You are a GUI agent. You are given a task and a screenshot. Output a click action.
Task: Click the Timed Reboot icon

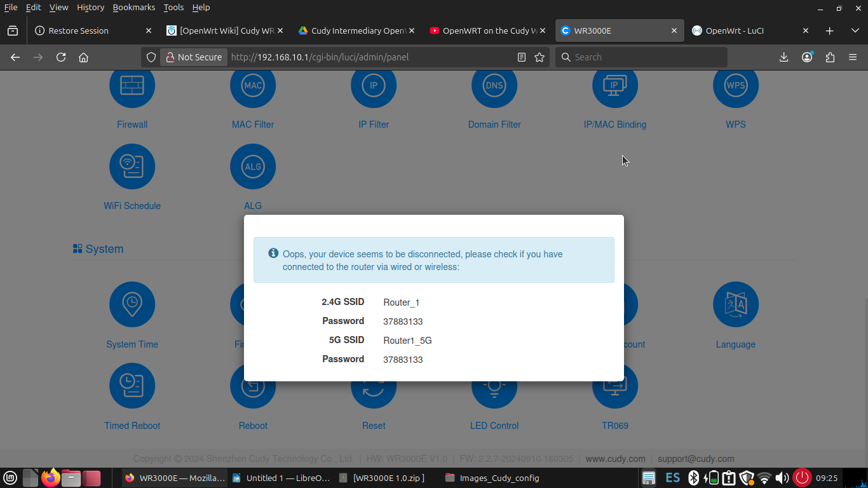(132, 386)
